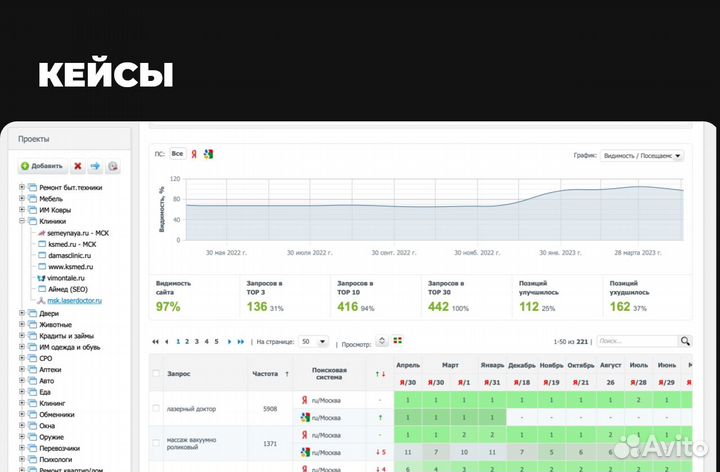This screenshot has width=720, height=472.
Task: Check the массаж вакуумно роликовый row checkbox
Action: (x=155, y=442)
